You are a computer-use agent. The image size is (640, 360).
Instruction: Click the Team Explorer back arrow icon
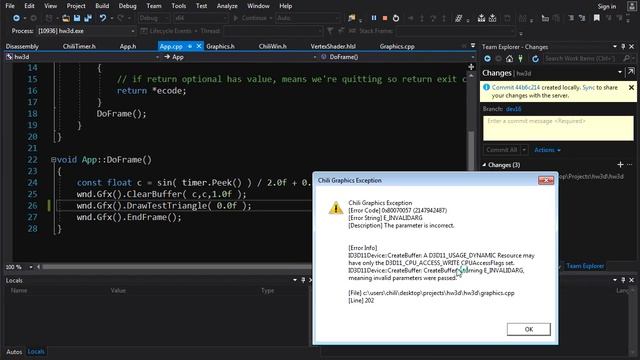487,59
